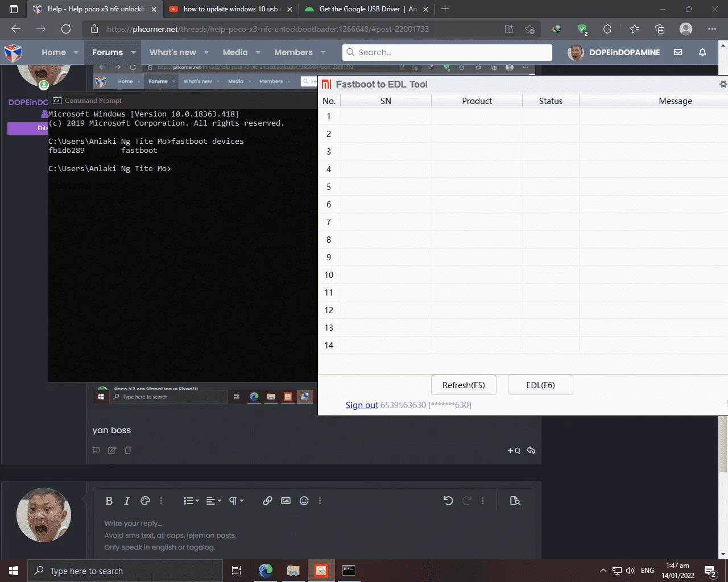Delete the post using the trash icon
728x582 pixels.
tap(128, 450)
